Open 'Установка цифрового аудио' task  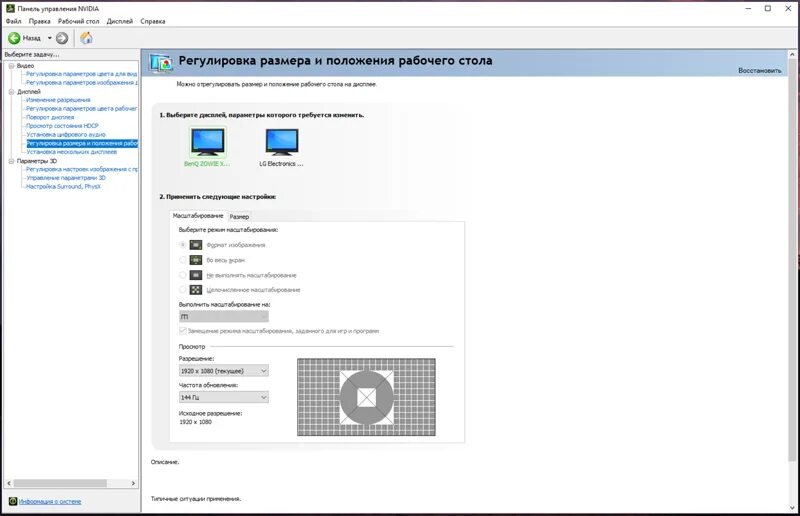coord(66,135)
